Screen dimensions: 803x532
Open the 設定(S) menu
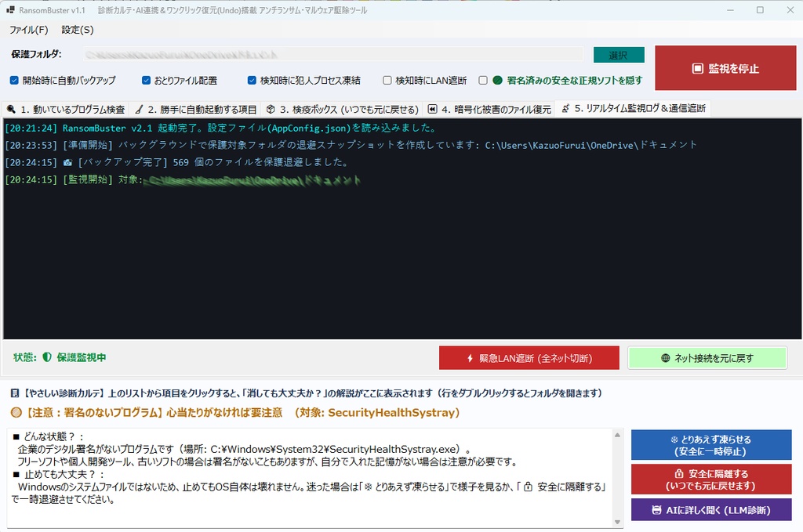[x=78, y=30]
